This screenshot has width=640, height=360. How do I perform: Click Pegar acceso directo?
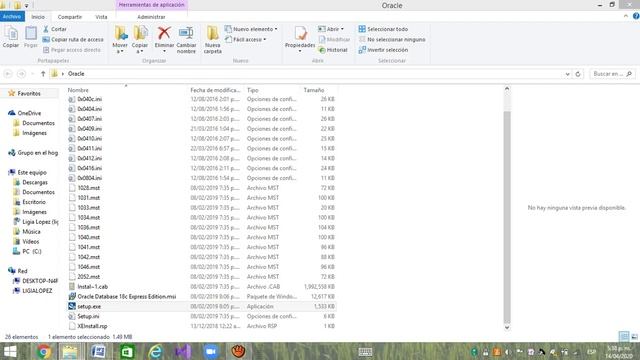72,50
